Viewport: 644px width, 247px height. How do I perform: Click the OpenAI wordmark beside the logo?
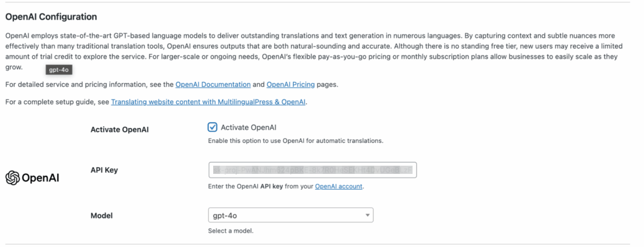point(40,178)
